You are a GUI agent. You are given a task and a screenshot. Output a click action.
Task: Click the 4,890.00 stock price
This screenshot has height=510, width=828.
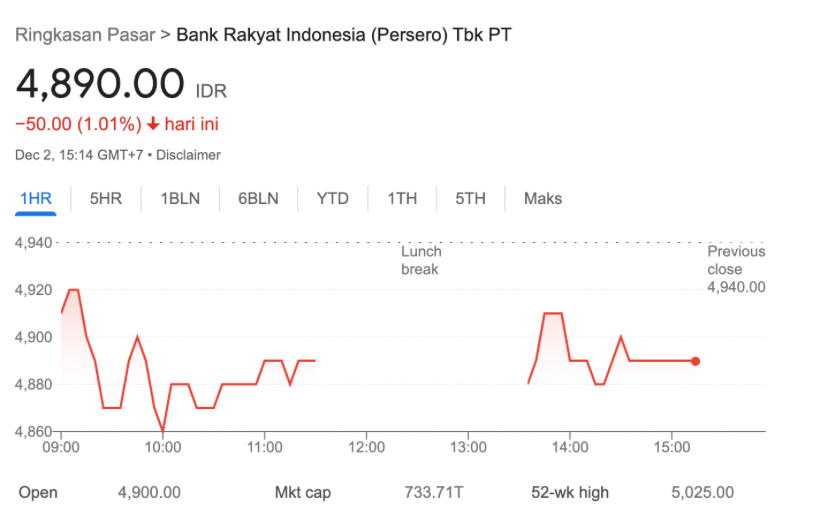(x=100, y=84)
